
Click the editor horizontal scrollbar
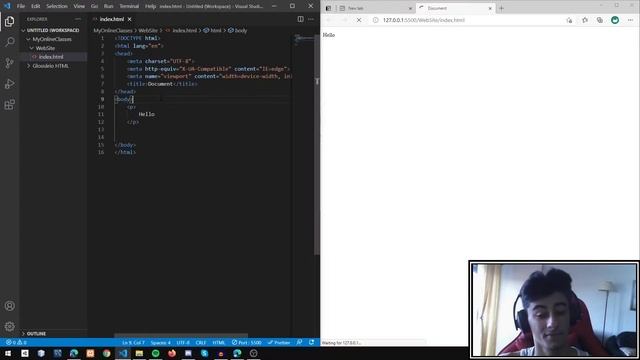coord(181,335)
